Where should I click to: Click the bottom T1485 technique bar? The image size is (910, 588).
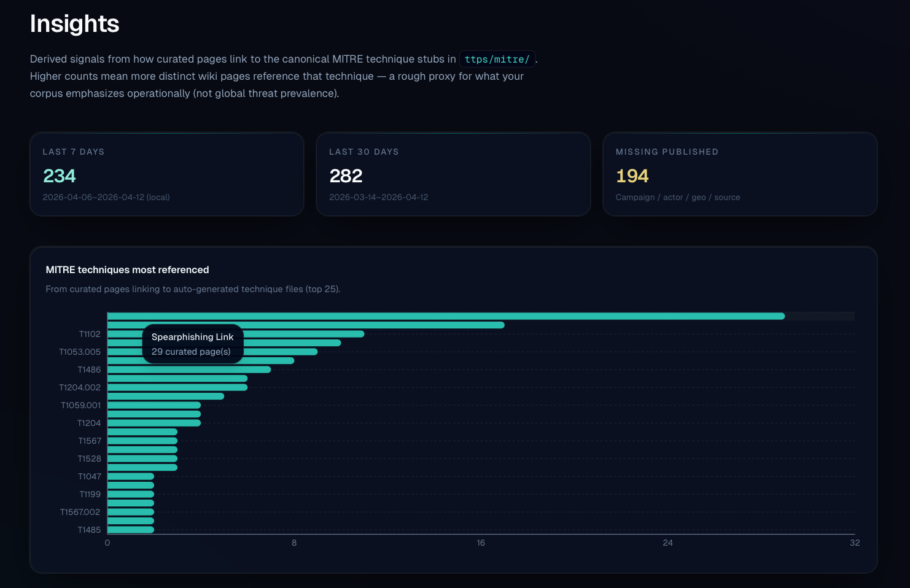pos(129,529)
